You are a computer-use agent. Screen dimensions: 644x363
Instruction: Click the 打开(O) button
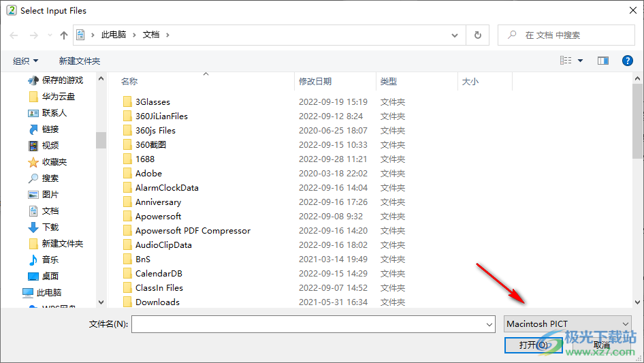click(534, 345)
